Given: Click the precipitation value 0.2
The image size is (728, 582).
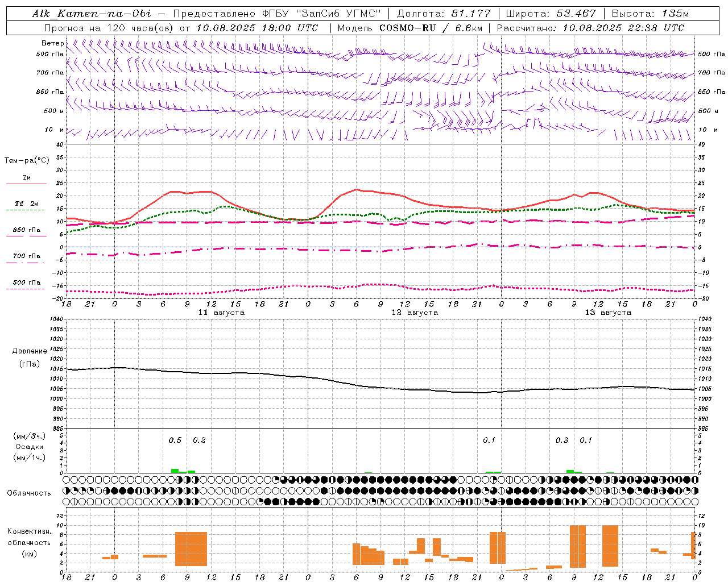Looking at the screenshot, I should [x=199, y=440].
